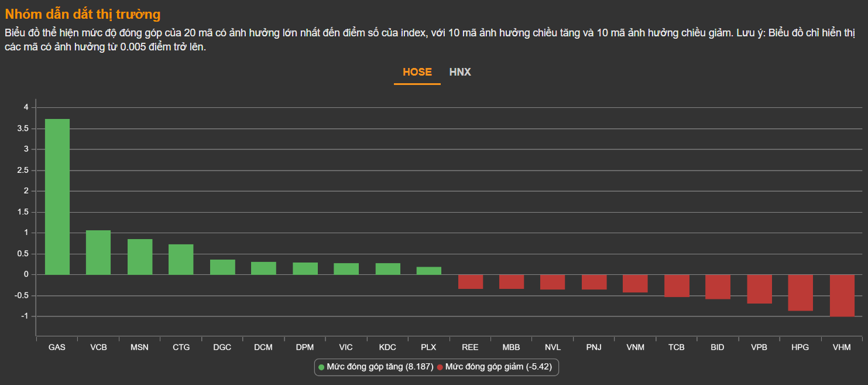The width and height of the screenshot is (868, 385).
Task: Click the REE red bar
Action: coord(470,282)
